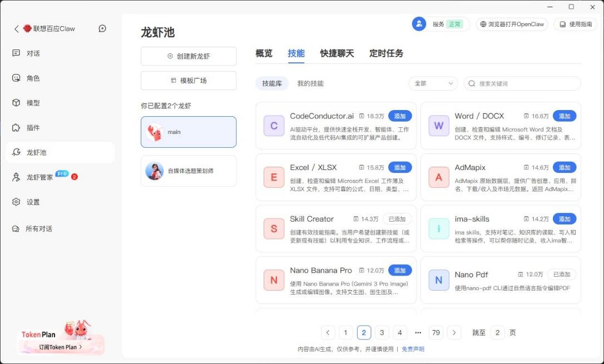
Task: Click the search magnifier icon
Action: click(472, 83)
